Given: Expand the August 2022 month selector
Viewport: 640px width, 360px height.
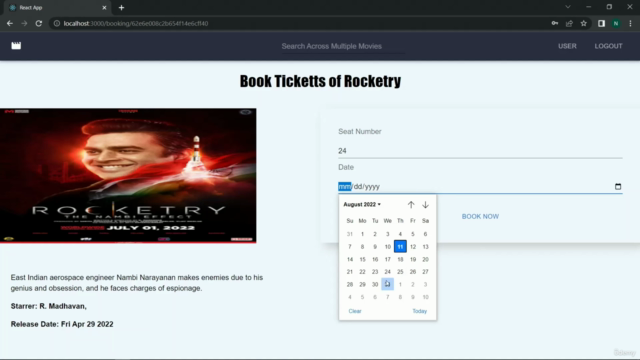Looking at the screenshot, I should click(x=362, y=204).
